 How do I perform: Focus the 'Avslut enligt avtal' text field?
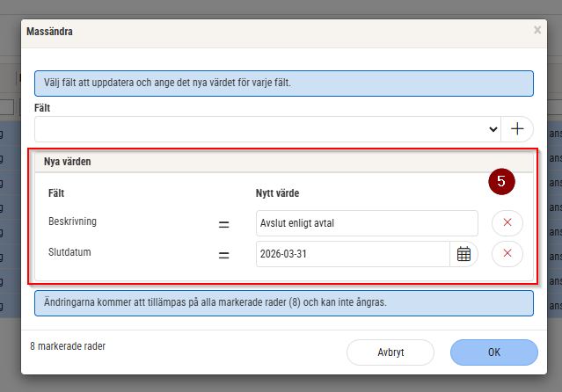[367, 223]
